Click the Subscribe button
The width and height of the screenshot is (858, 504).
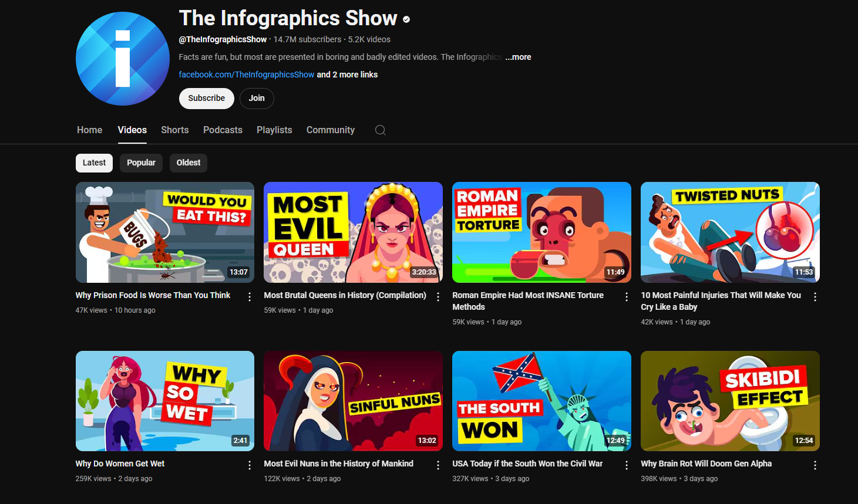tap(207, 99)
